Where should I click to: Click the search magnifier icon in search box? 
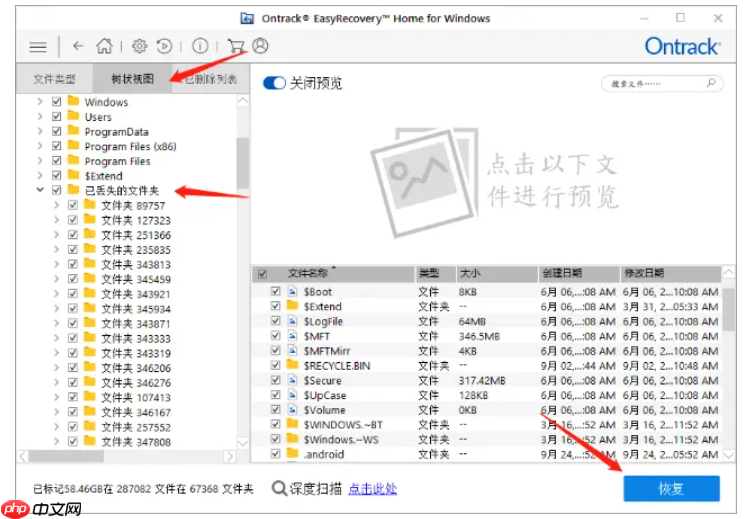coord(711,83)
